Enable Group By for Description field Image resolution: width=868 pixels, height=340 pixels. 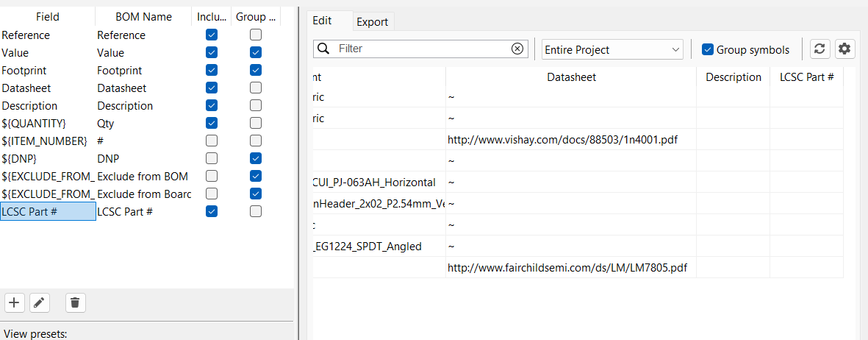pos(255,105)
